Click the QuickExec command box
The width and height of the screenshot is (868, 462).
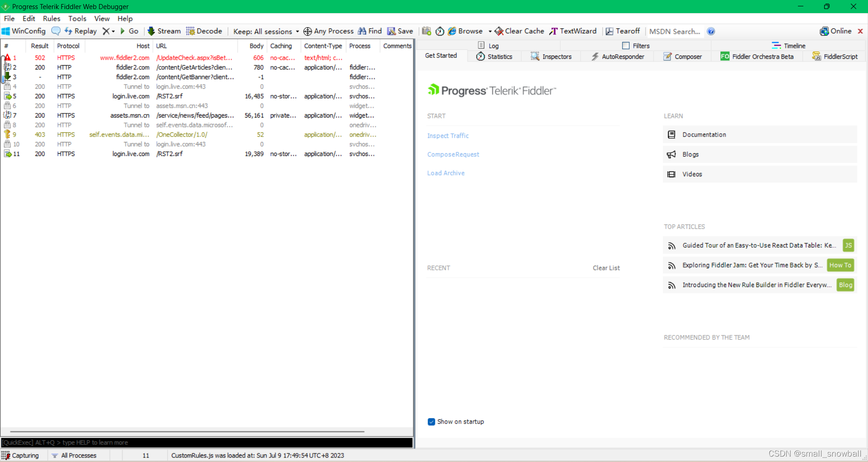point(207,443)
